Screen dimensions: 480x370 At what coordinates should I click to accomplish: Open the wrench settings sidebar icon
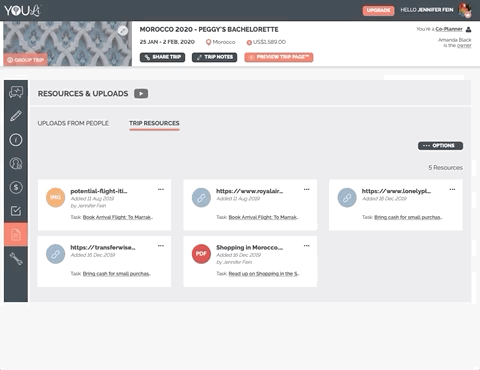16,259
